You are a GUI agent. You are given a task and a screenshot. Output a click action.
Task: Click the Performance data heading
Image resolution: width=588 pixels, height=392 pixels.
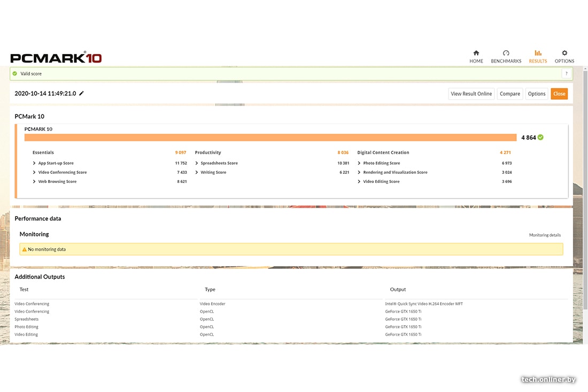(x=37, y=218)
